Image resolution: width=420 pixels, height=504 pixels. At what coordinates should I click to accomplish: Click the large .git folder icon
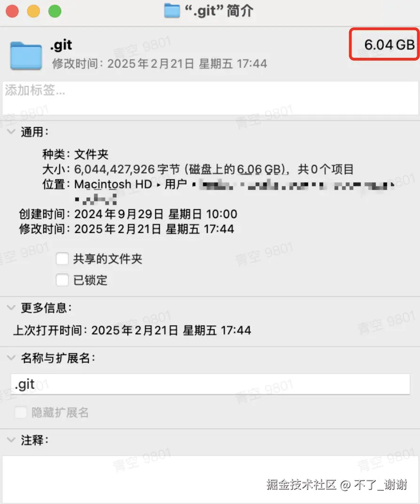point(26,55)
